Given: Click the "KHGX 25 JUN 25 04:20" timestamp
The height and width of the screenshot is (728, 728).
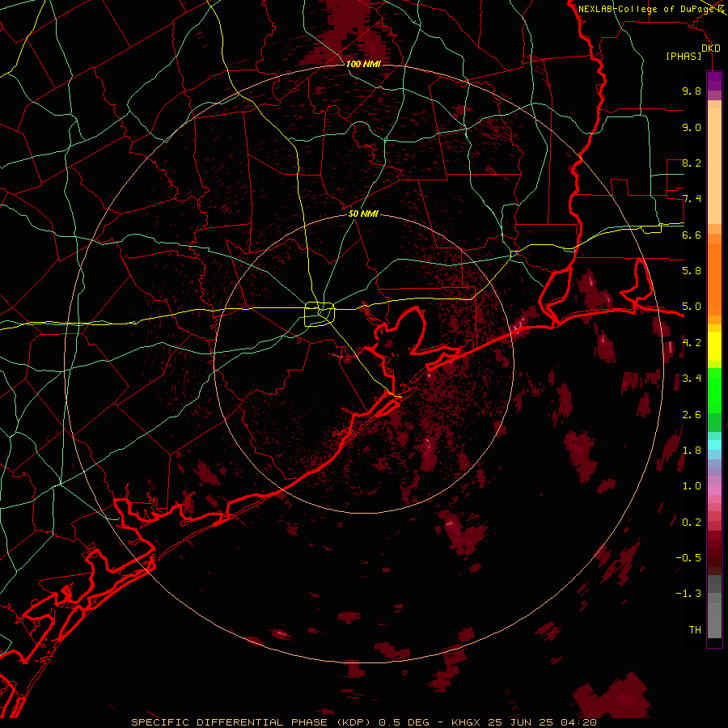Looking at the screenshot, I should tap(523, 722).
